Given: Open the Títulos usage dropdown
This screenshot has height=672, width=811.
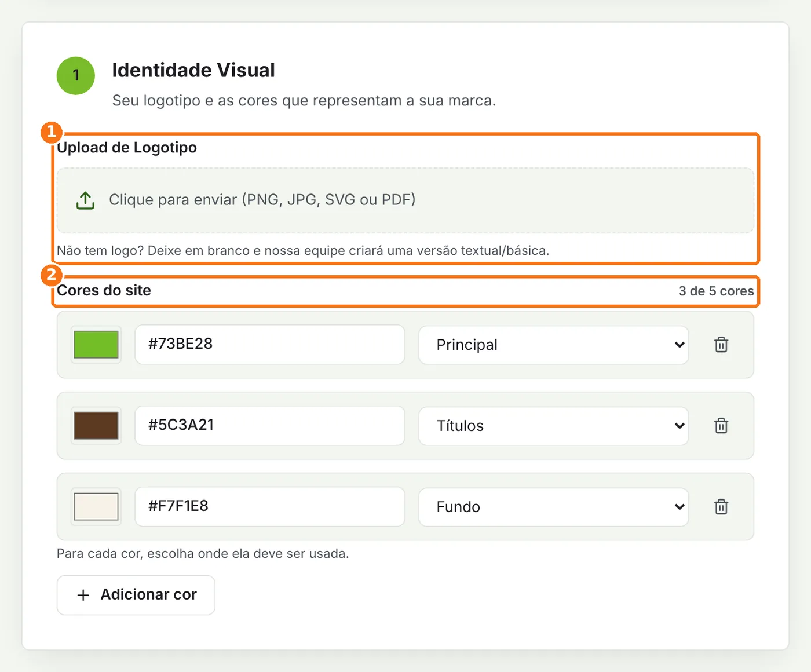Looking at the screenshot, I should 554,426.
